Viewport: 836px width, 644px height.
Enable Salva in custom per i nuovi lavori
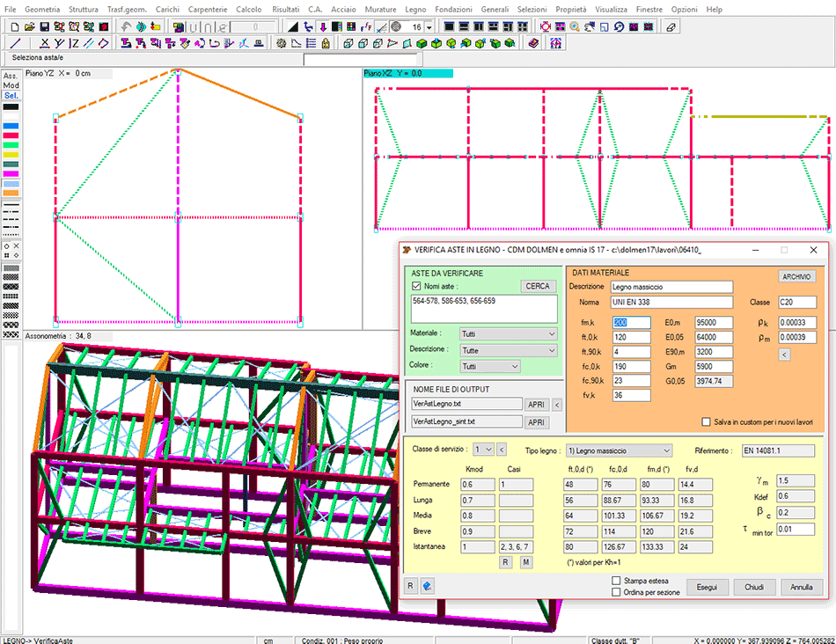tap(705, 421)
